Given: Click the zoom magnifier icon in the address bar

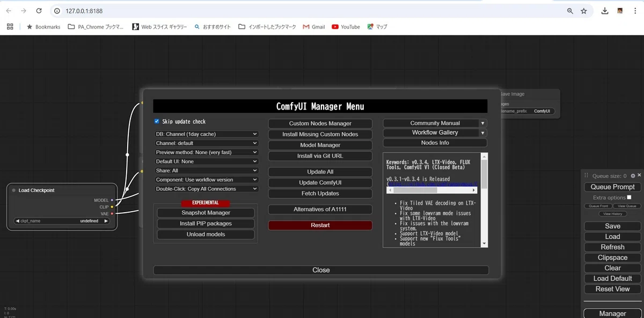Looking at the screenshot, I should (570, 11).
